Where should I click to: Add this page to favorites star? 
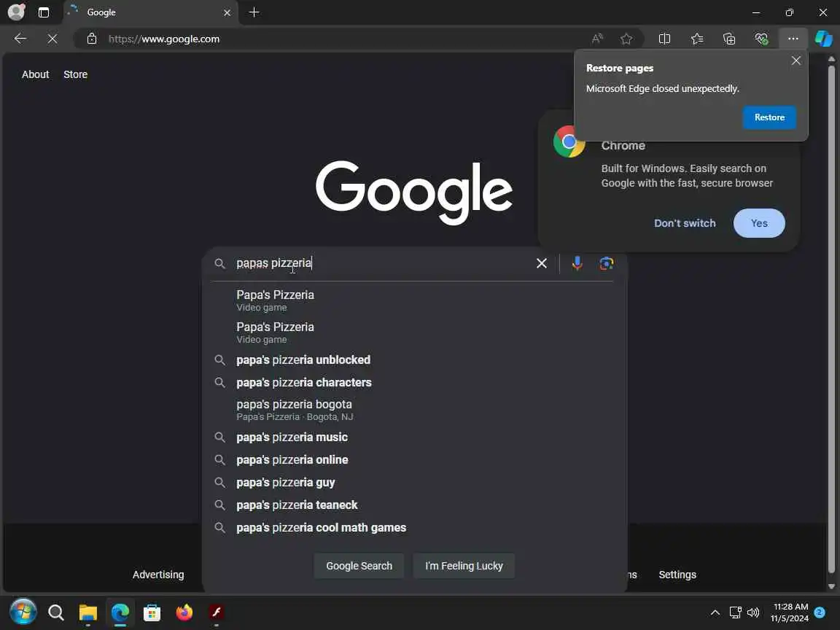click(626, 39)
